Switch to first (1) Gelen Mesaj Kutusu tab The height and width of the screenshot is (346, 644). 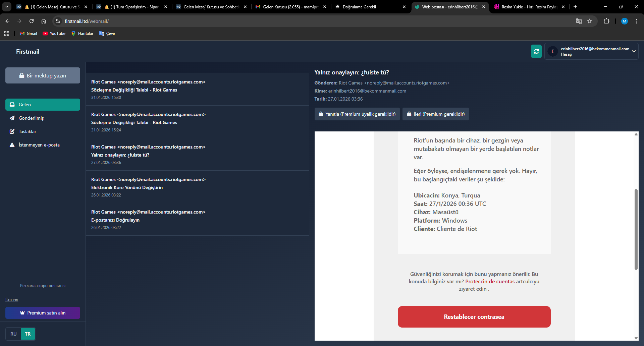tap(52, 7)
